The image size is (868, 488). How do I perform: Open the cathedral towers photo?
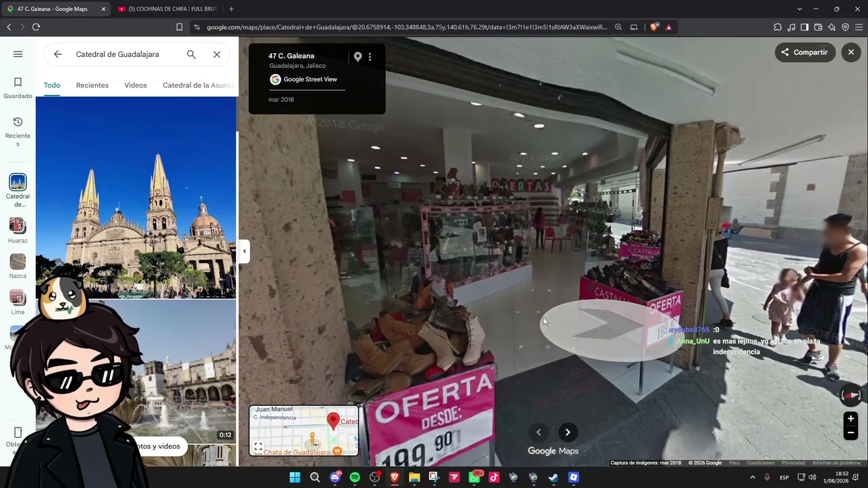click(x=136, y=197)
